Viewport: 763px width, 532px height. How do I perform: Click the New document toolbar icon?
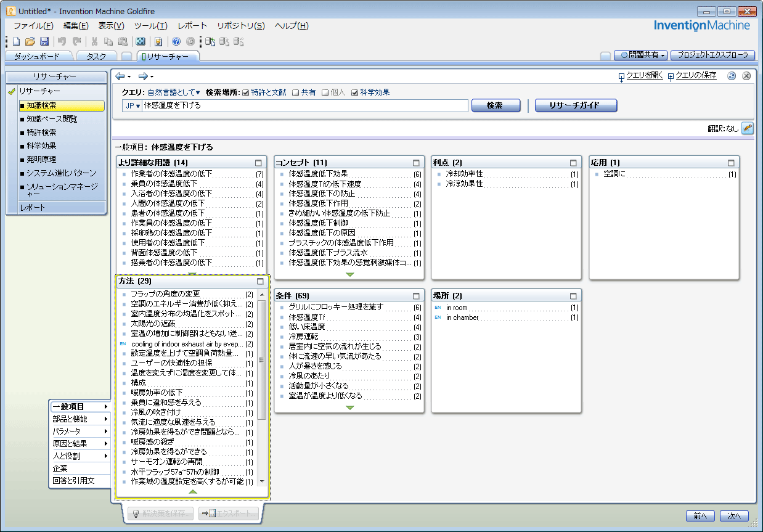pos(16,41)
